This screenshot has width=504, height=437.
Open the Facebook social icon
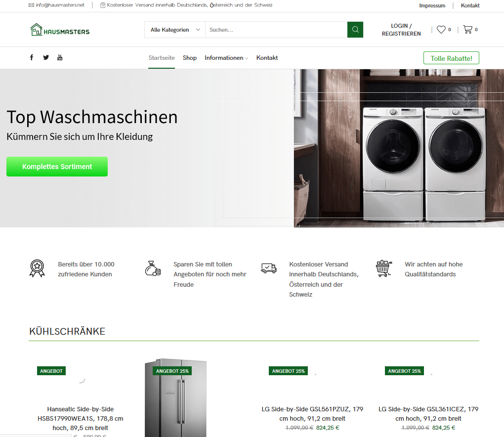[x=32, y=57]
